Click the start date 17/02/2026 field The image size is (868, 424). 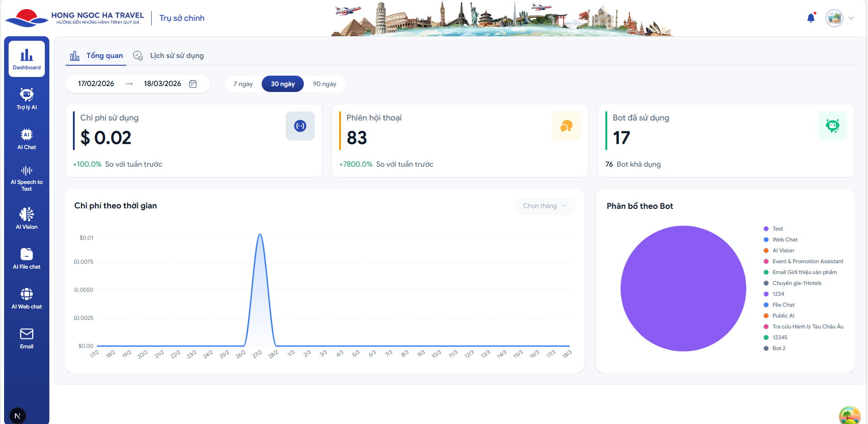tap(96, 84)
